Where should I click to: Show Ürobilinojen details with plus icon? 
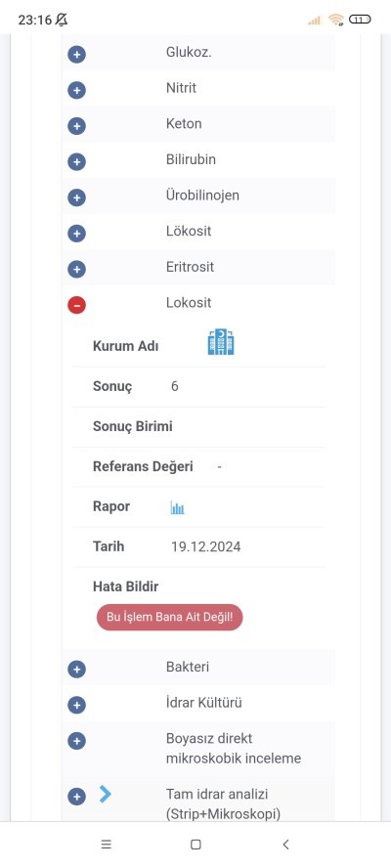coord(76,197)
